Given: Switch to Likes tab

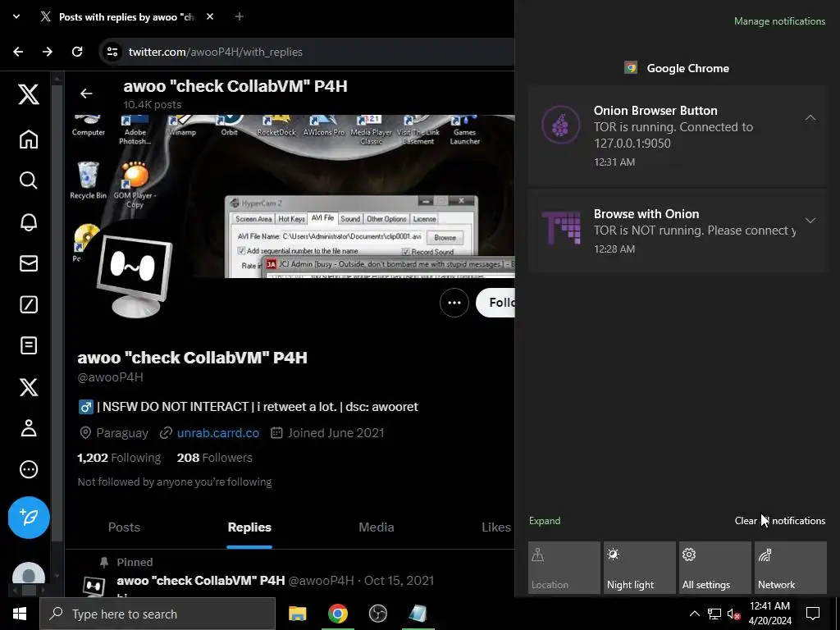Looking at the screenshot, I should 496,527.
